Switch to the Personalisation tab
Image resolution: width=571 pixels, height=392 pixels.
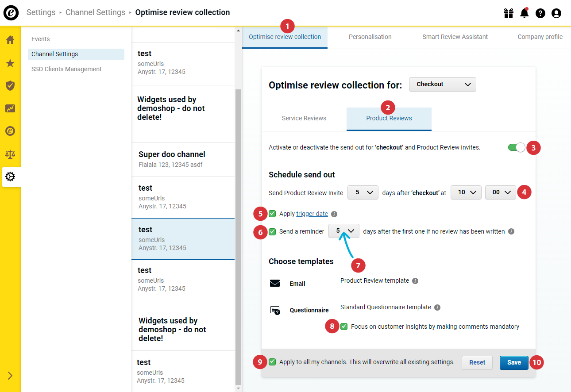(370, 37)
